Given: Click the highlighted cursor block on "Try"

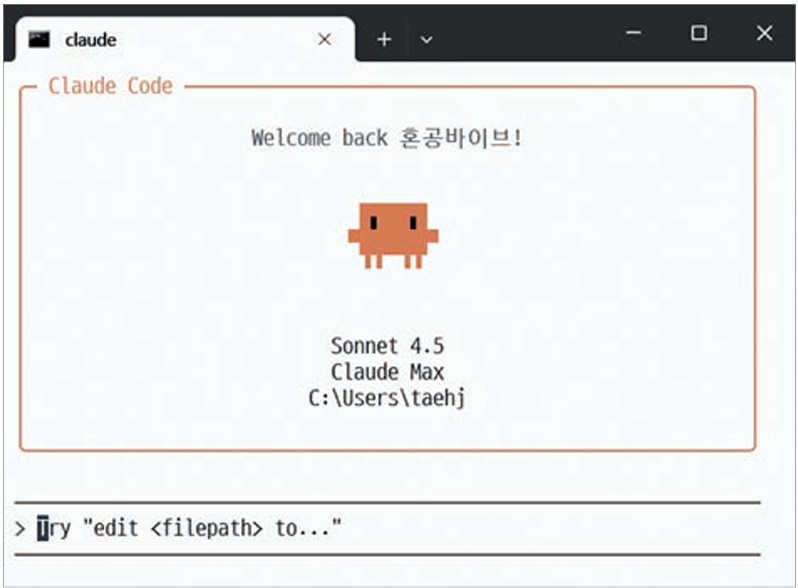Looking at the screenshot, I should point(43,528).
